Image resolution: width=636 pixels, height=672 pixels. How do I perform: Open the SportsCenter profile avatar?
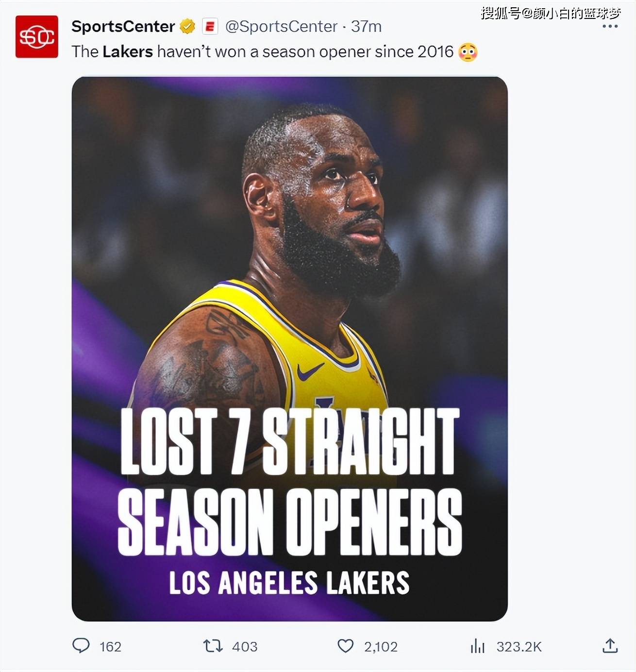click(36, 37)
